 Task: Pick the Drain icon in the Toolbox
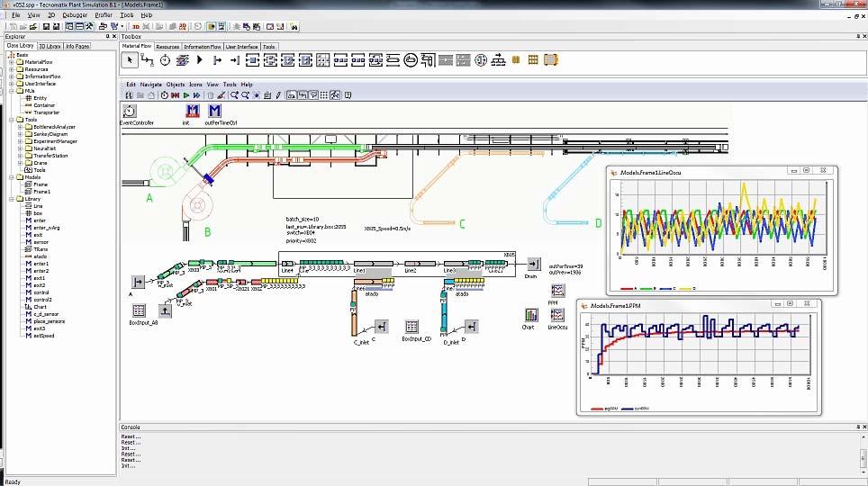point(235,60)
